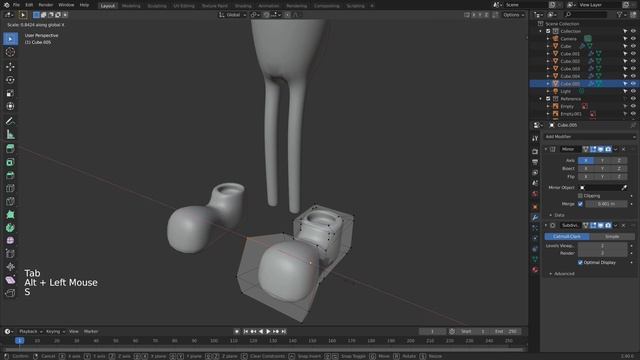Select the Knife tool
This screenshot has height=360, width=640.
pyautogui.click(x=10, y=201)
